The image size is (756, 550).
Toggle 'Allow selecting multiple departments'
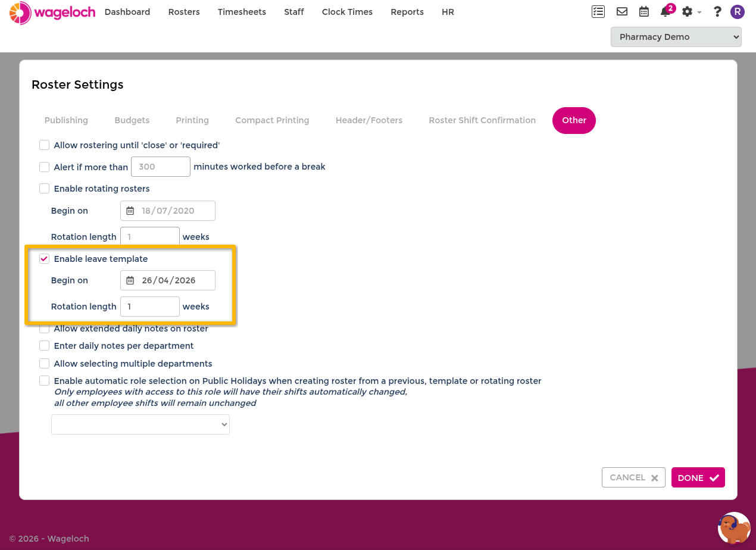[44, 364]
